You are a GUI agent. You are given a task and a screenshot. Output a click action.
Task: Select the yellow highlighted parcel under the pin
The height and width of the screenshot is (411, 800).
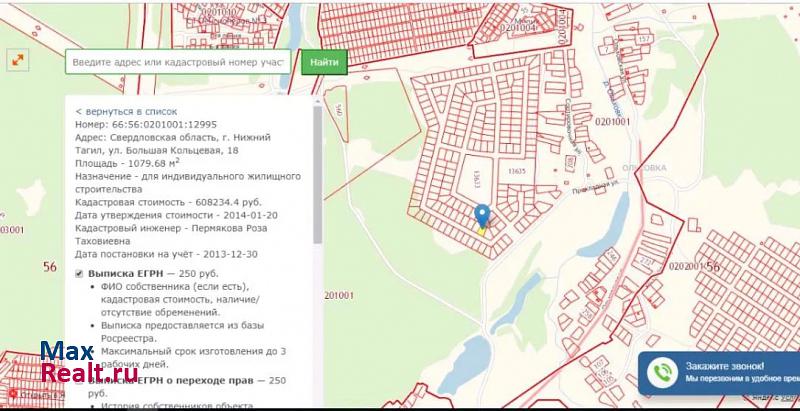coord(481,231)
